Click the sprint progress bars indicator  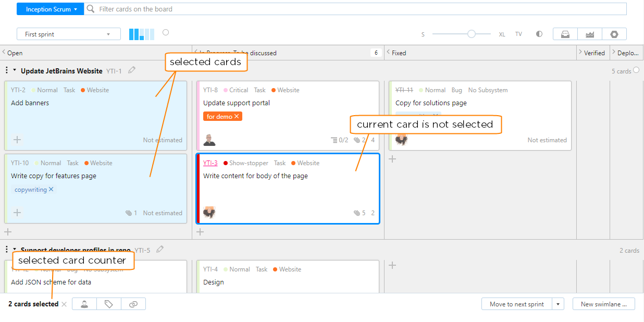[x=142, y=34]
